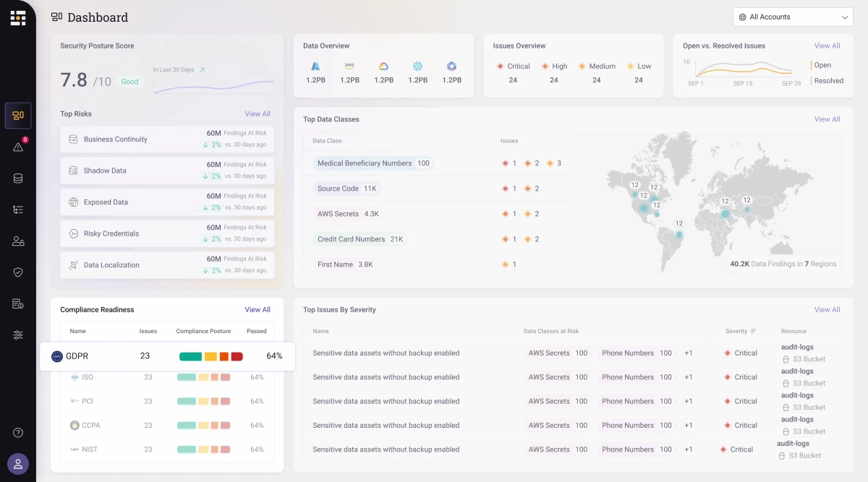The image size is (868, 482).
Task: Open the alerts icon with red badge
Action: pyautogui.click(x=18, y=147)
